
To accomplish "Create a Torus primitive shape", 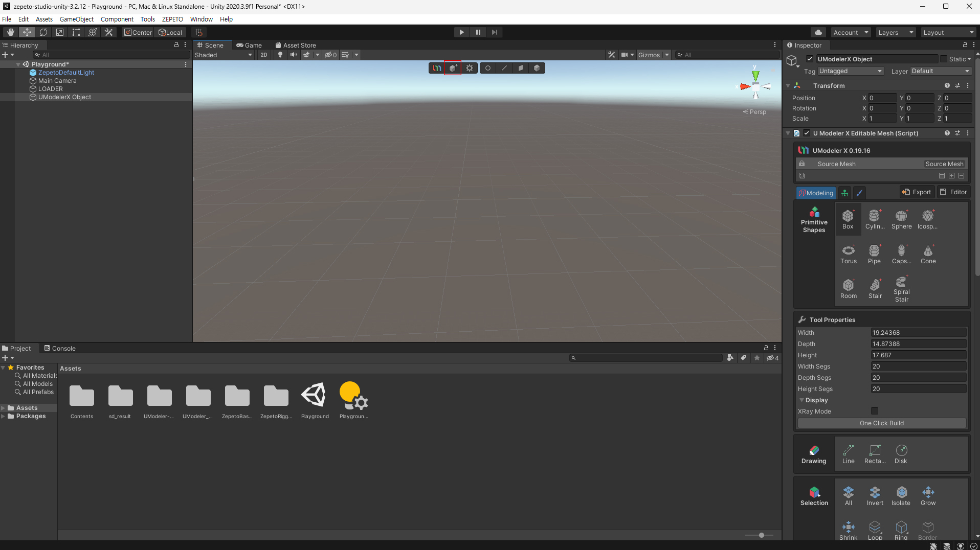I will coord(848,254).
